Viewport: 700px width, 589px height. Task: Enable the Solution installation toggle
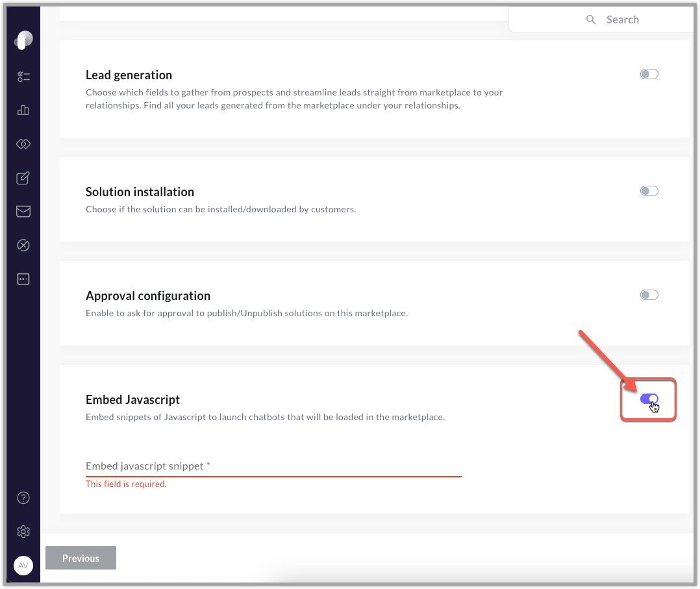click(649, 191)
